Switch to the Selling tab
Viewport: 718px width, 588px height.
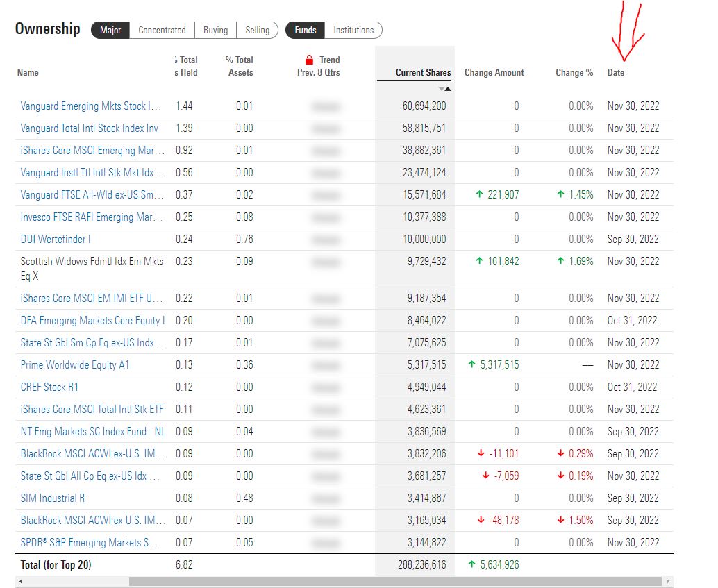(x=258, y=31)
